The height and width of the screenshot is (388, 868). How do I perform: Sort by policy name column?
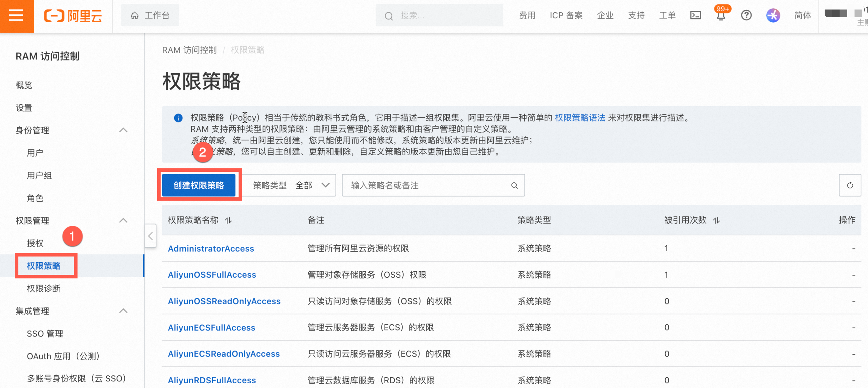[x=228, y=220]
